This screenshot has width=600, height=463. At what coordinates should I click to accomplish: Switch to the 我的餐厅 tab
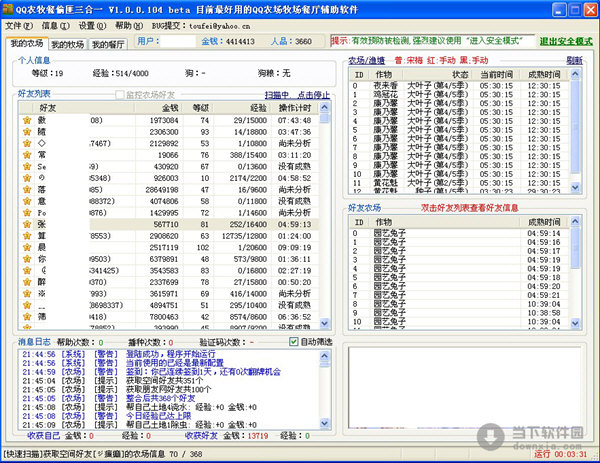pyautogui.click(x=108, y=44)
